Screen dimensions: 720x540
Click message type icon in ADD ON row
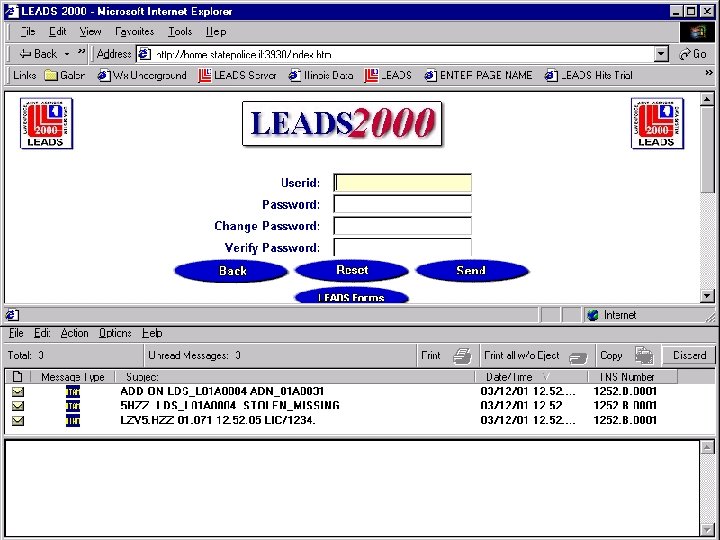73,392
